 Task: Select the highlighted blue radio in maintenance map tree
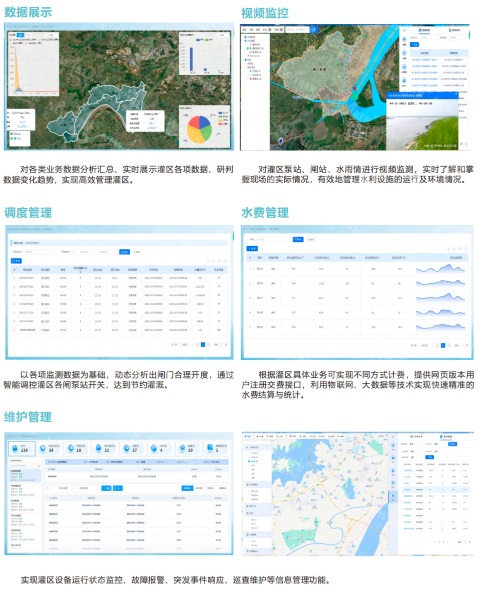pos(249,461)
